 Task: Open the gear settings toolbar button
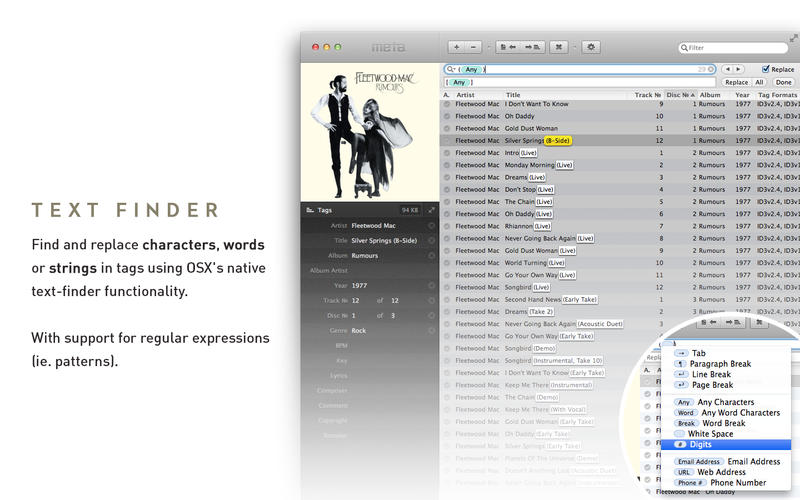pyautogui.click(x=591, y=47)
